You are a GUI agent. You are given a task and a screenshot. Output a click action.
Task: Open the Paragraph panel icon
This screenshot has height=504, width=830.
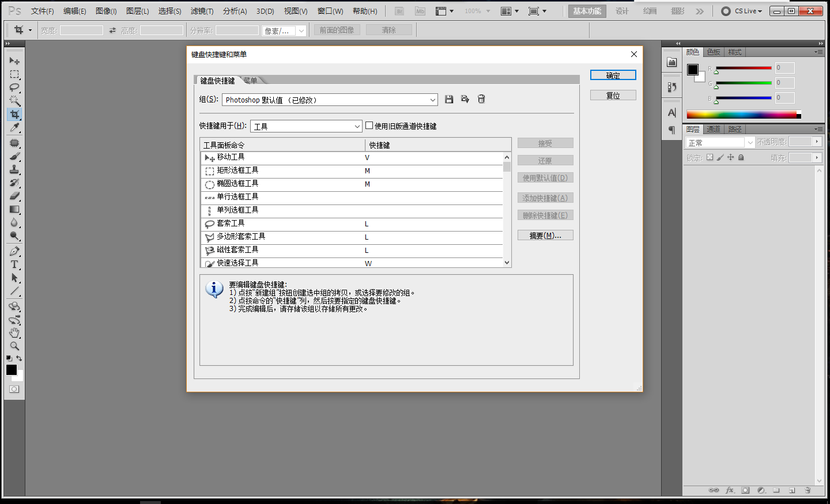tap(671, 130)
